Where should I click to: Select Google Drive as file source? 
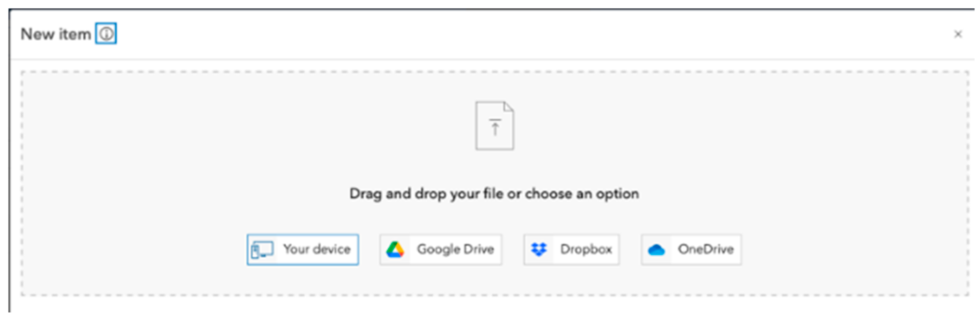pos(440,249)
